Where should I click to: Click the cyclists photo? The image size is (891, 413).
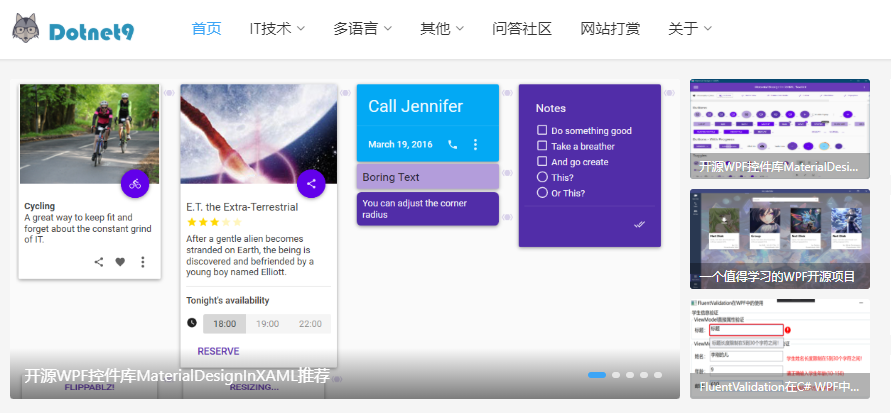point(90,134)
